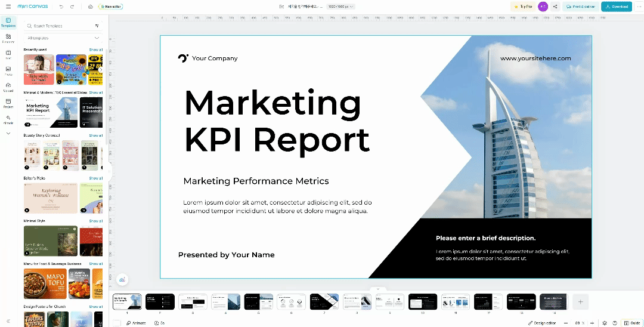Screen dimensions: 644x327
Task: Click the share icon in top bar
Action: point(555,7)
